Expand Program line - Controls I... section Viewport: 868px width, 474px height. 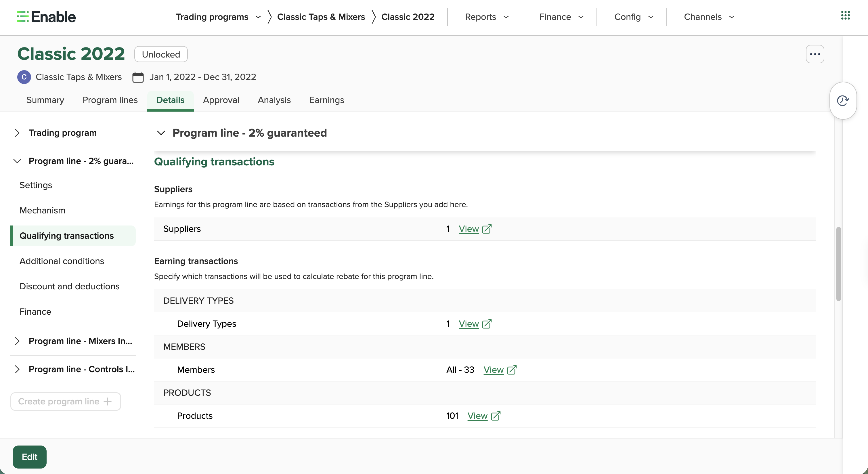[x=18, y=369]
